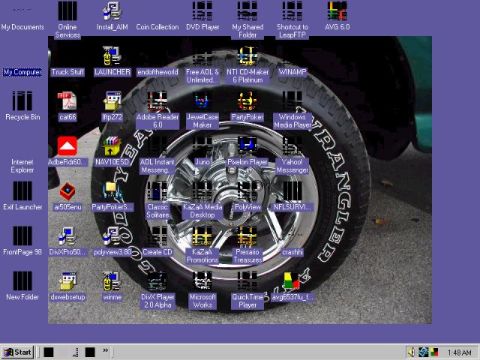Open the Coin Collection desktop shortcut

pyautogui.click(x=157, y=27)
